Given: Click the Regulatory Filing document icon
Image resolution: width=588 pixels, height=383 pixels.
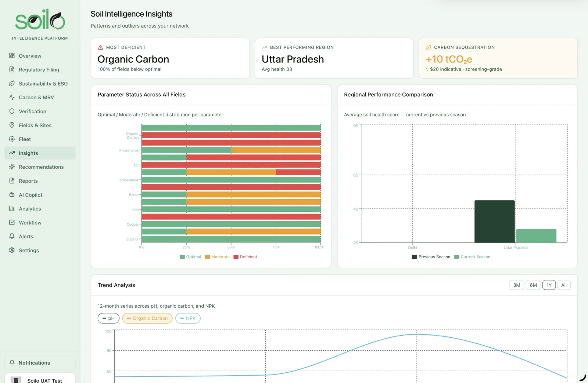Looking at the screenshot, I should pyautogui.click(x=12, y=69).
